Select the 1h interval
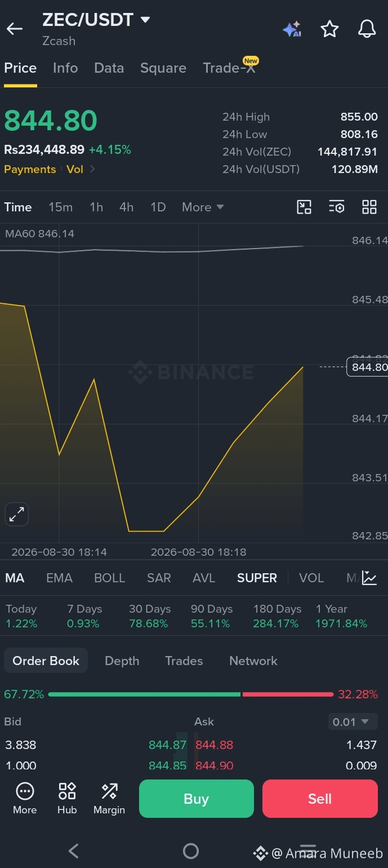This screenshot has height=868, width=388. [x=96, y=207]
